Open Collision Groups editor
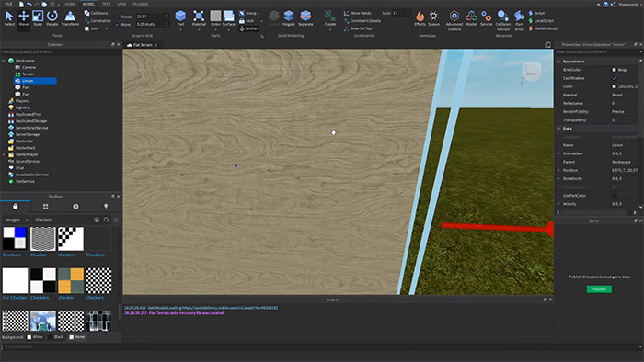644x362 pixels. (x=502, y=20)
